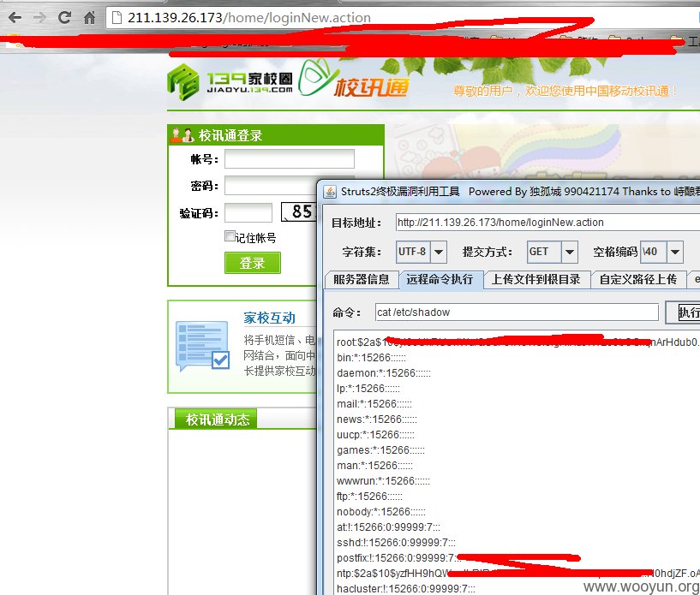Click the green 登录 button
Image resolution: width=700 pixels, height=595 pixels.
253,263
